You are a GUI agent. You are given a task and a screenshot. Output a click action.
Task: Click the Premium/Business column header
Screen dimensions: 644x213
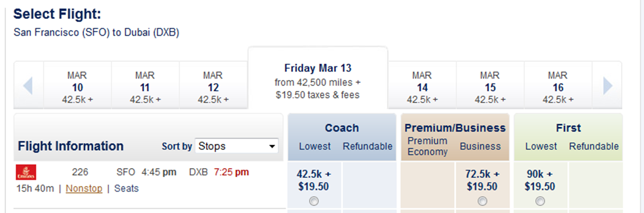[455, 128]
